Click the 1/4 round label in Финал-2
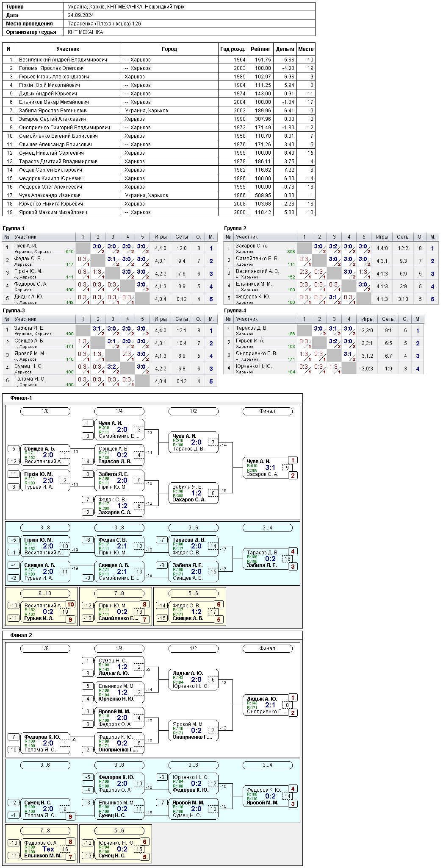This screenshot has height=868, width=443. pyautogui.click(x=119, y=648)
